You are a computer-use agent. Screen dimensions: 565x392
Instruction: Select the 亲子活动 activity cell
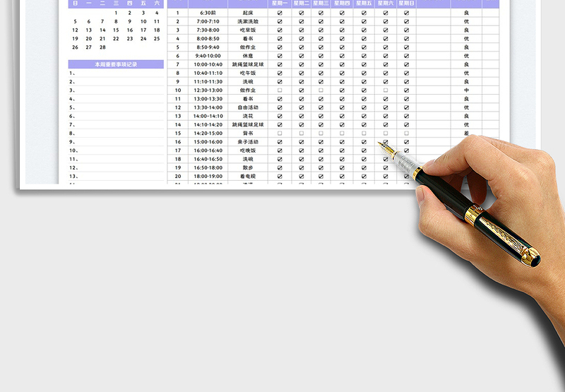tap(247, 142)
